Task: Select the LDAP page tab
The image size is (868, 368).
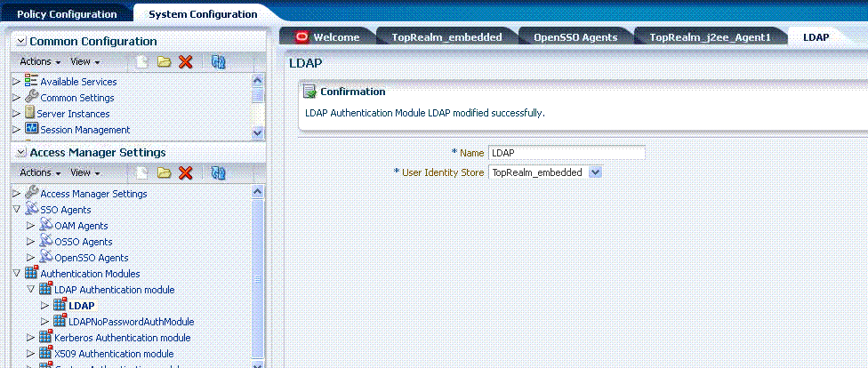Action: [x=816, y=37]
